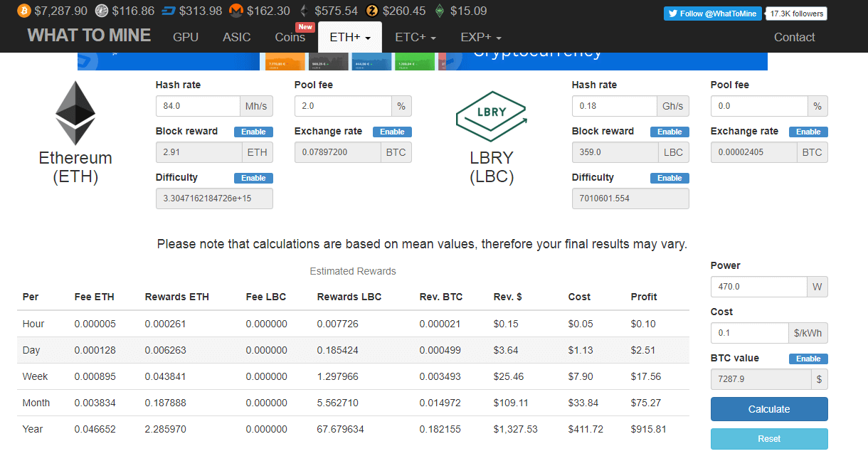The height and width of the screenshot is (466, 868).
Task: Click the BTC value input field
Action: [x=761, y=379]
